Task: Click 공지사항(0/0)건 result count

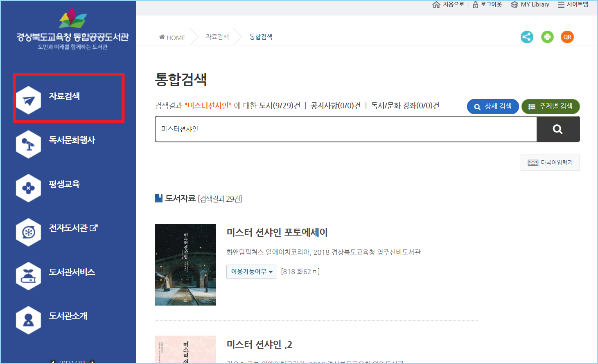Action: [x=336, y=106]
